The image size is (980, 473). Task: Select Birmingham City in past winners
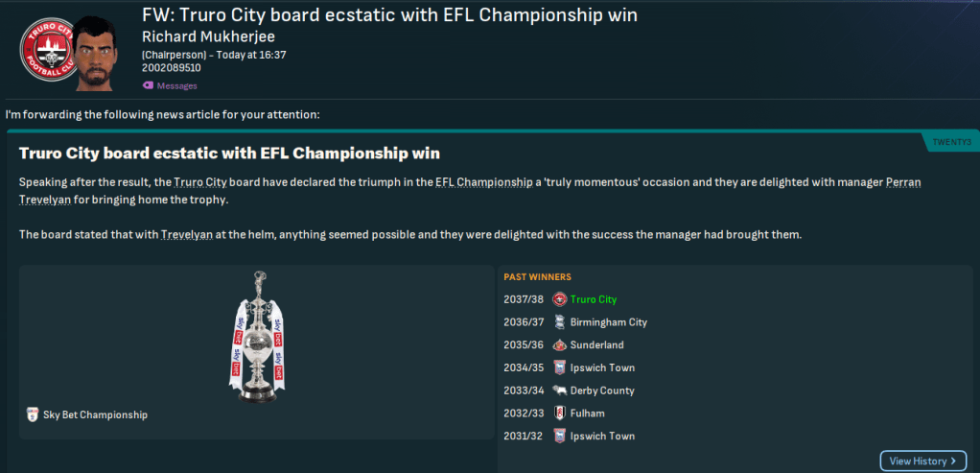[608, 322]
